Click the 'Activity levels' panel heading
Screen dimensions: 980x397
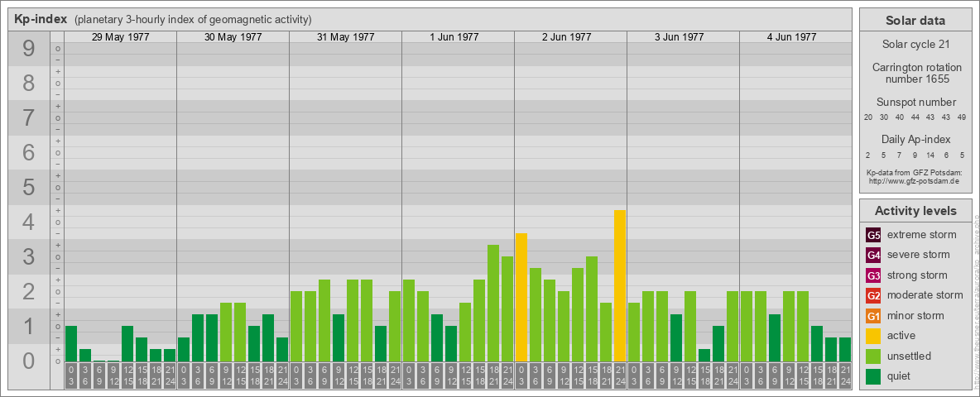click(x=915, y=211)
